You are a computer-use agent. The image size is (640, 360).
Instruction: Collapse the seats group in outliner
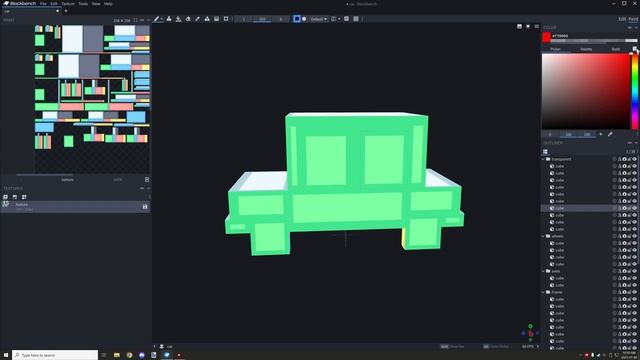544,271
